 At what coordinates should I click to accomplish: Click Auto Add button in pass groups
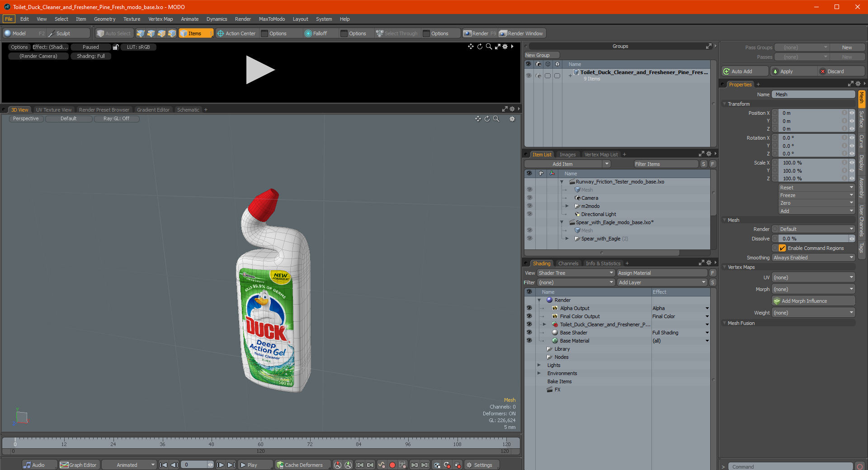(x=745, y=71)
